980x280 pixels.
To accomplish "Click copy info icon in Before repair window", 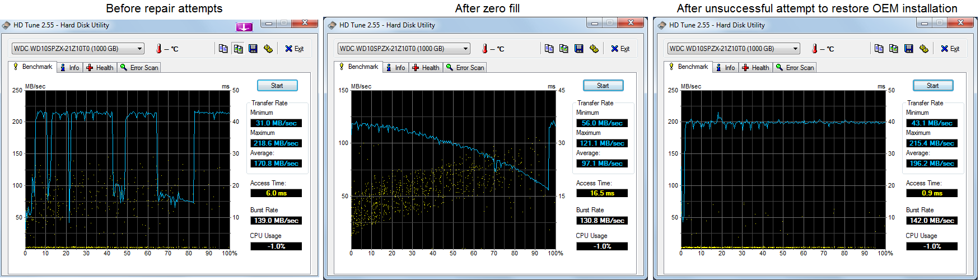I will tap(223, 49).
